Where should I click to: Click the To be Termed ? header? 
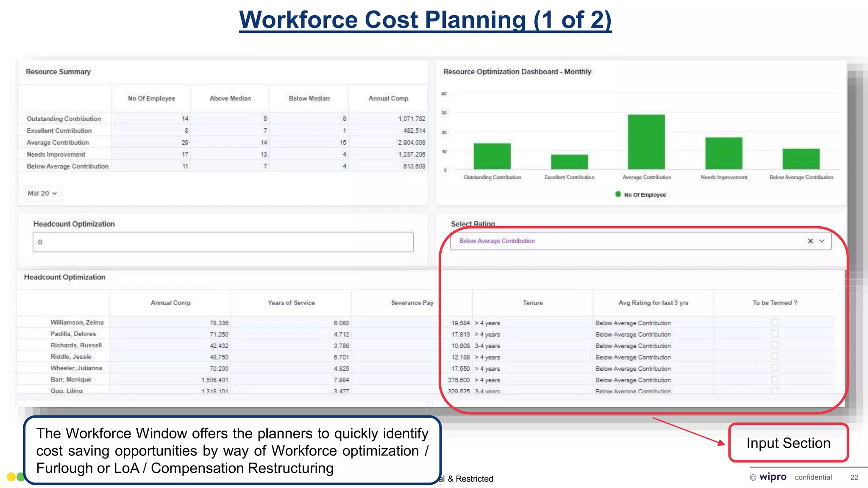coord(775,303)
